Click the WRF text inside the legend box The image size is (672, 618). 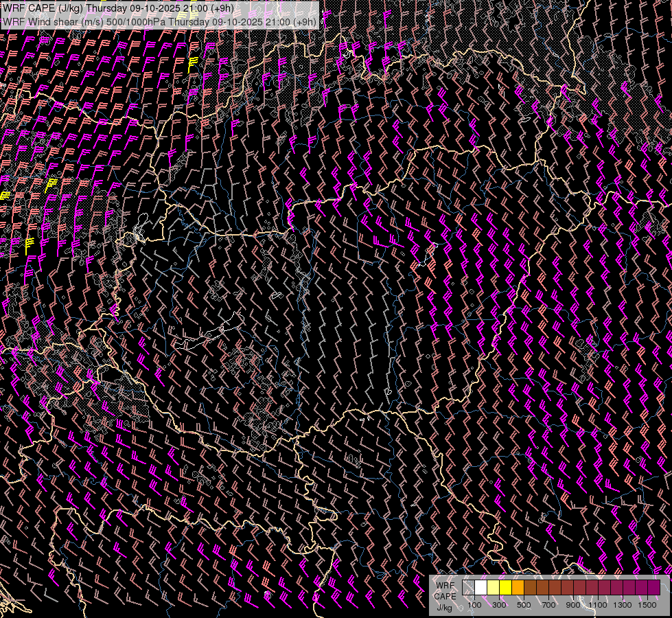[x=444, y=585]
